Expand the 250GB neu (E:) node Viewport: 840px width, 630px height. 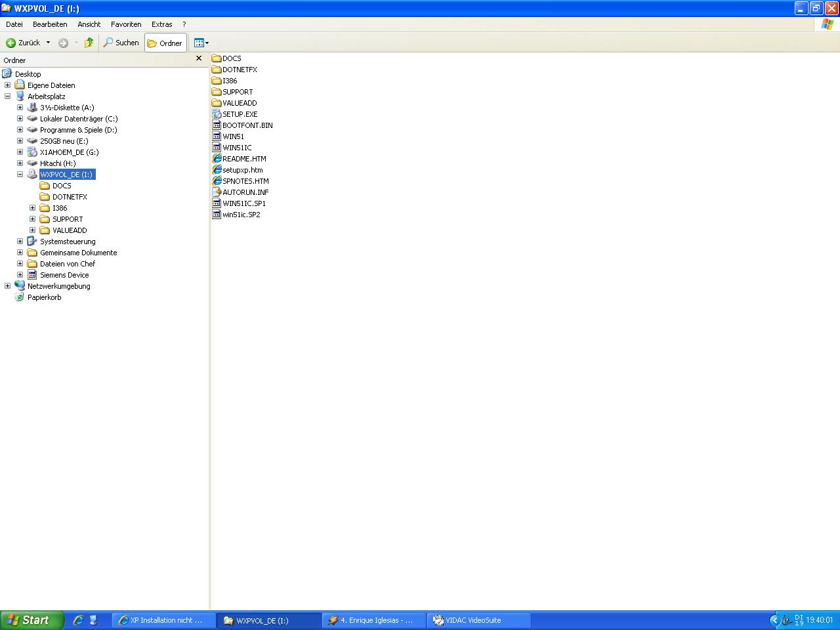point(20,141)
